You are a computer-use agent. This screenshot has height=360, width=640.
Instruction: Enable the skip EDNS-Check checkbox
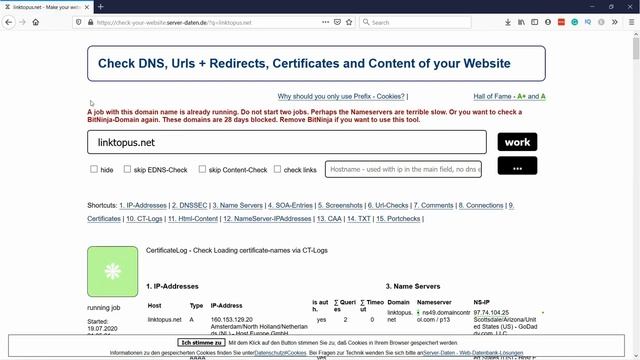click(x=127, y=169)
